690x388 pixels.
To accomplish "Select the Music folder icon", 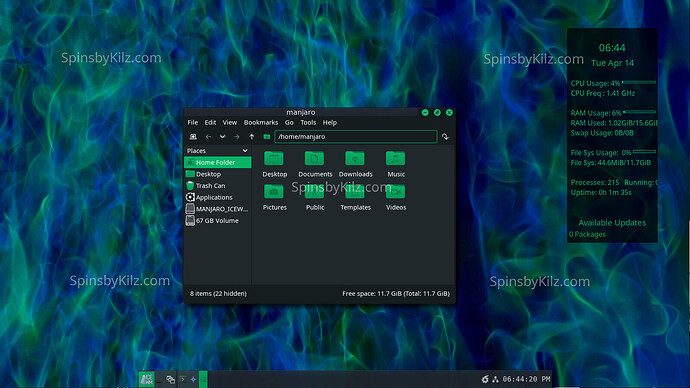I will tap(396, 159).
